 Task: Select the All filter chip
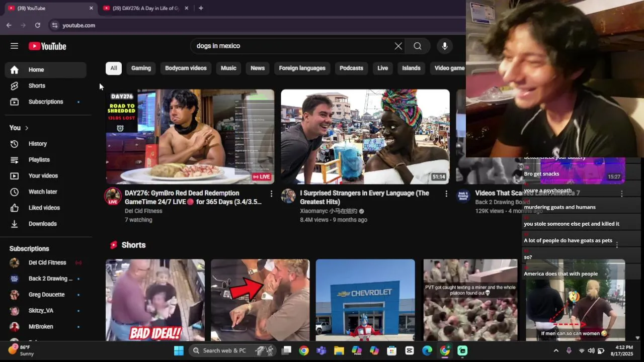(x=114, y=68)
